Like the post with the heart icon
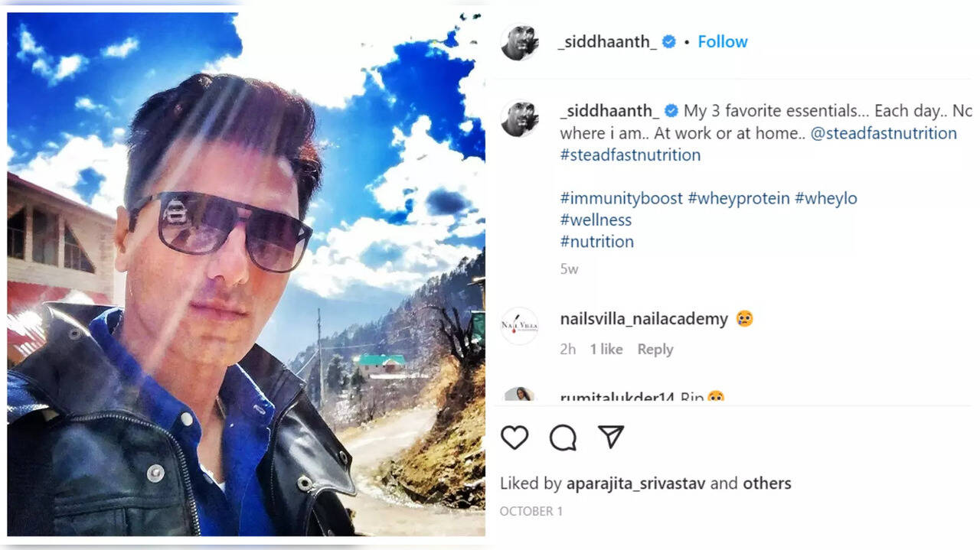The height and width of the screenshot is (550, 980). pyautogui.click(x=514, y=438)
